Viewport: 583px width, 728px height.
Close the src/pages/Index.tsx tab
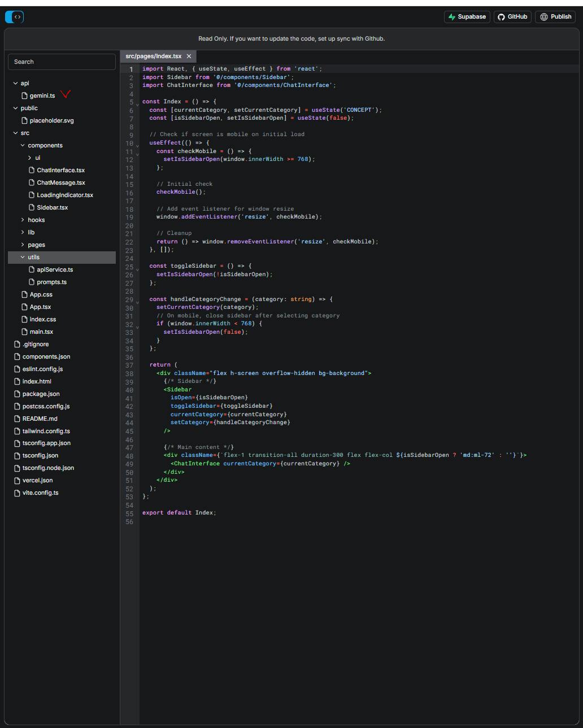(x=189, y=56)
